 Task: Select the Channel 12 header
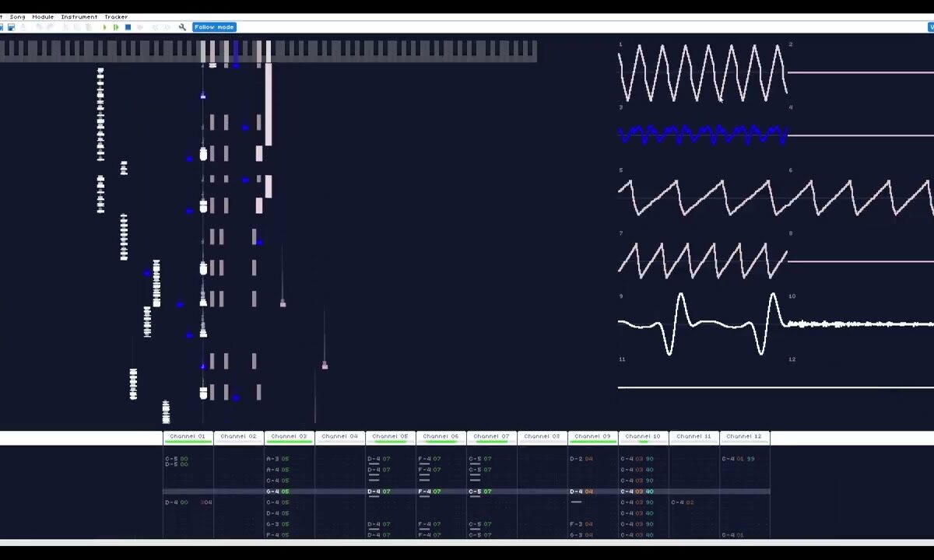click(744, 436)
